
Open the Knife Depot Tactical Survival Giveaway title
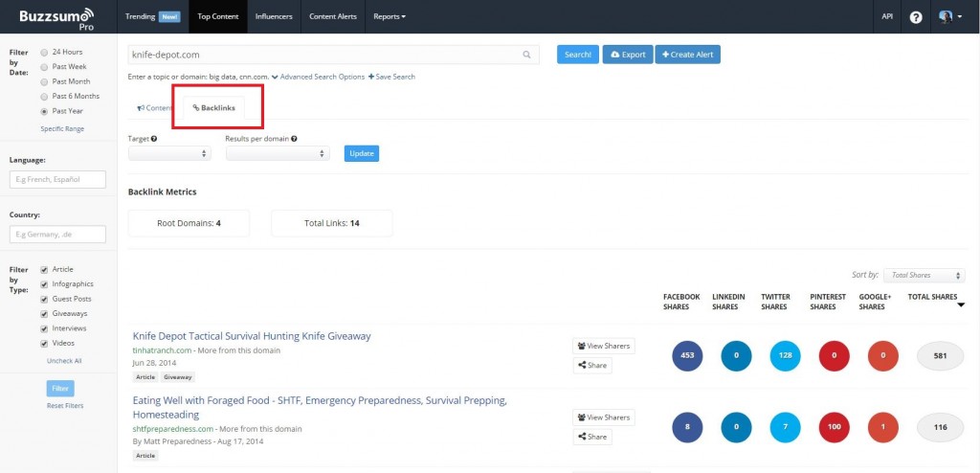coord(252,336)
